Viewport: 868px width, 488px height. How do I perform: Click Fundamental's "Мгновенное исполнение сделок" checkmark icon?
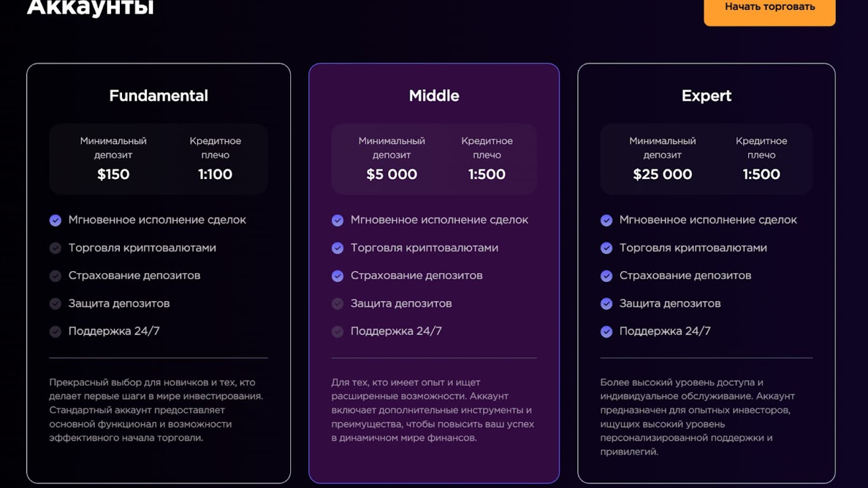pyautogui.click(x=55, y=220)
